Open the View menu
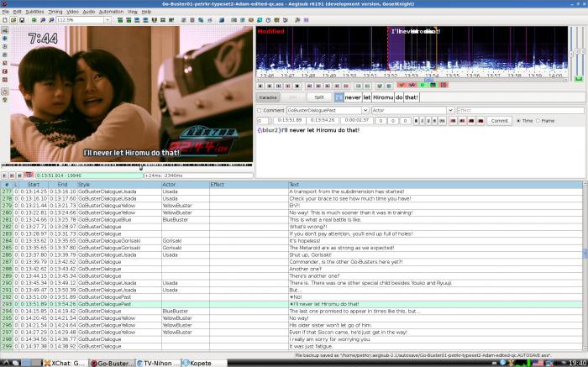The height and width of the screenshot is (367, 588). pos(132,12)
